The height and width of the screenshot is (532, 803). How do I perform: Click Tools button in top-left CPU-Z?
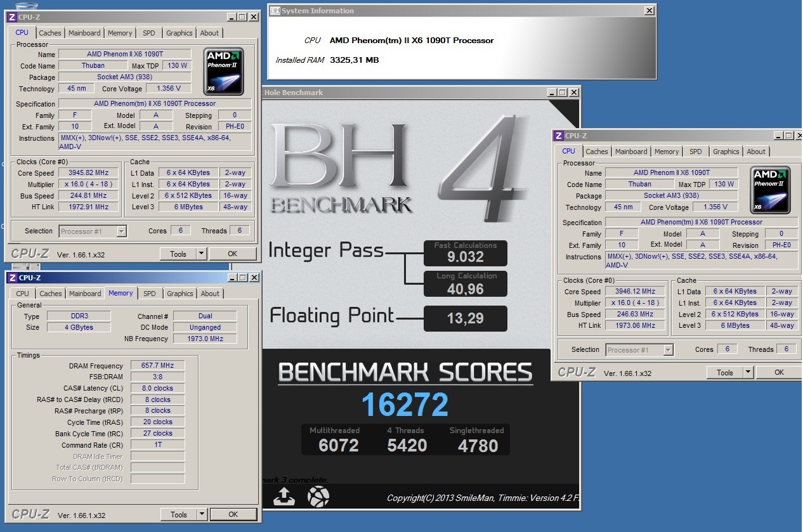[x=178, y=254]
